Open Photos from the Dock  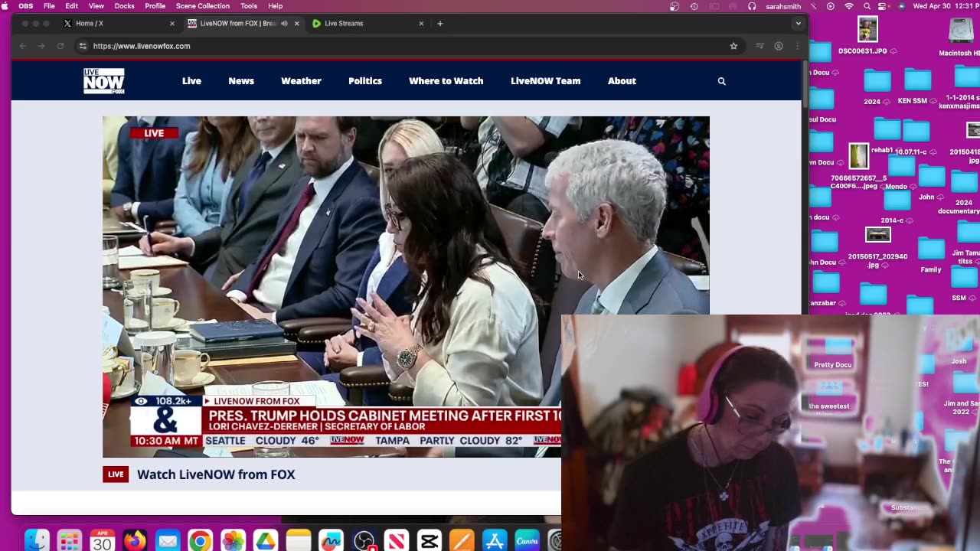[x=233, y=541]
